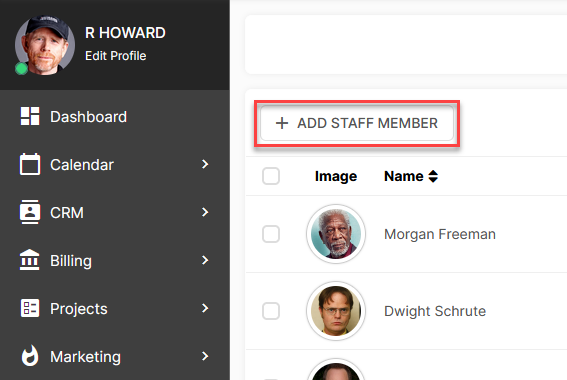Click the green online status dot

pyautogui.click(x=21, y=68)
